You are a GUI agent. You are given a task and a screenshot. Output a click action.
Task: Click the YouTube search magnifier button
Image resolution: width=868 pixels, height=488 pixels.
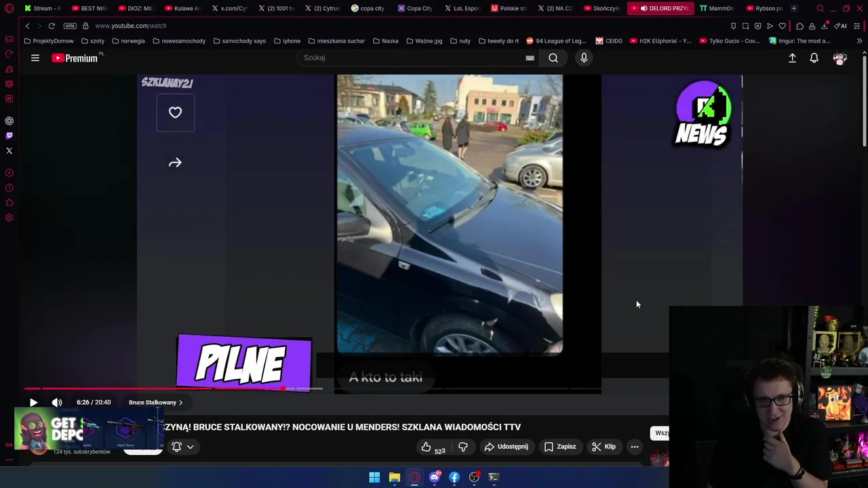(x=553, y=58)
